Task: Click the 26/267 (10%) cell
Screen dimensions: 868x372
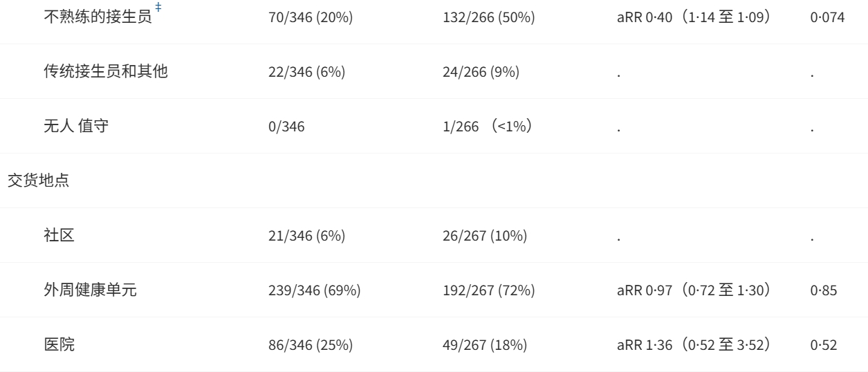Action: [485, 236]
